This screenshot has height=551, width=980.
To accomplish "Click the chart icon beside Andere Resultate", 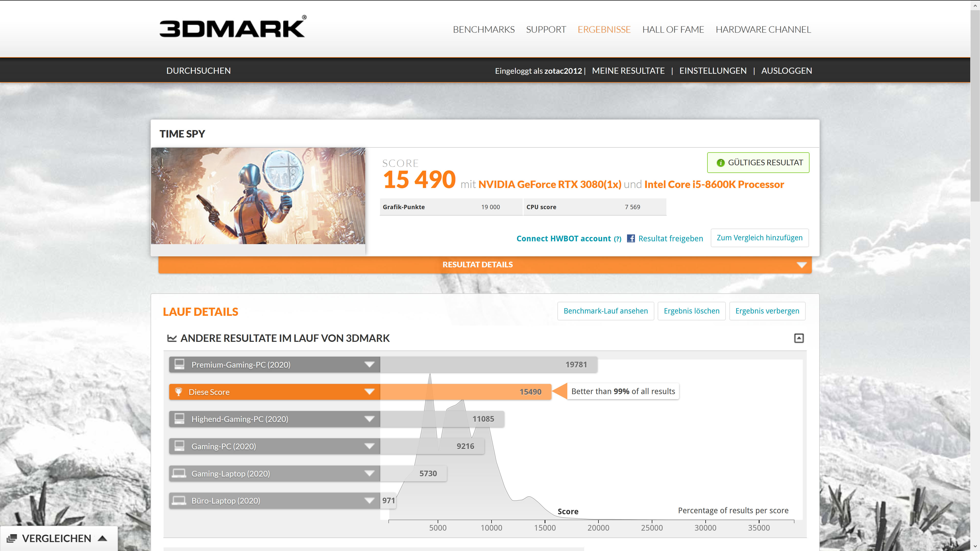I will [172, 338].
